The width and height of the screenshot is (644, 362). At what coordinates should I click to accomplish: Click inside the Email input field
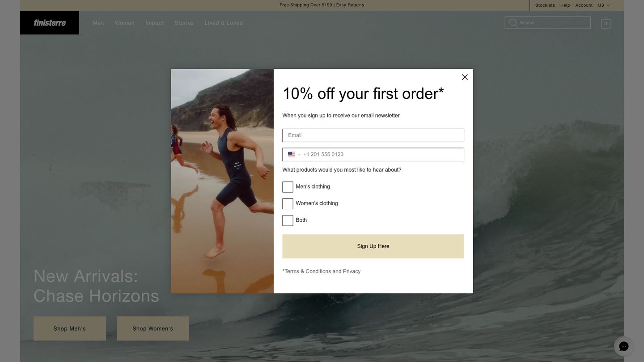pyautogui.click(x=373, y=135)
